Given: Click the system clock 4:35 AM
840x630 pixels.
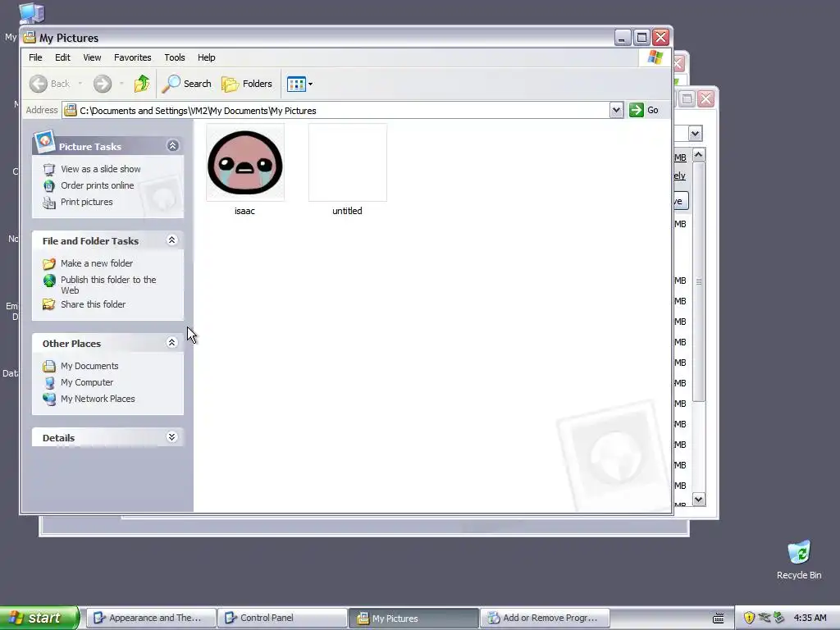Looking at the screenshot, I should pos(810,618).
